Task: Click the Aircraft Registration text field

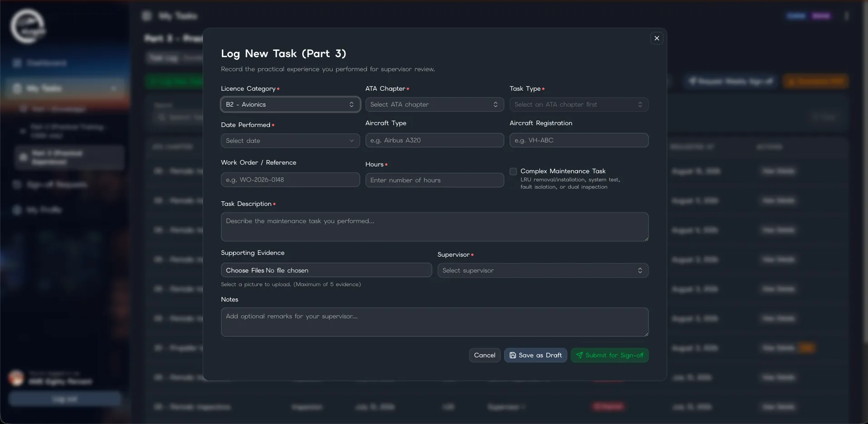Action: point(579,140)
